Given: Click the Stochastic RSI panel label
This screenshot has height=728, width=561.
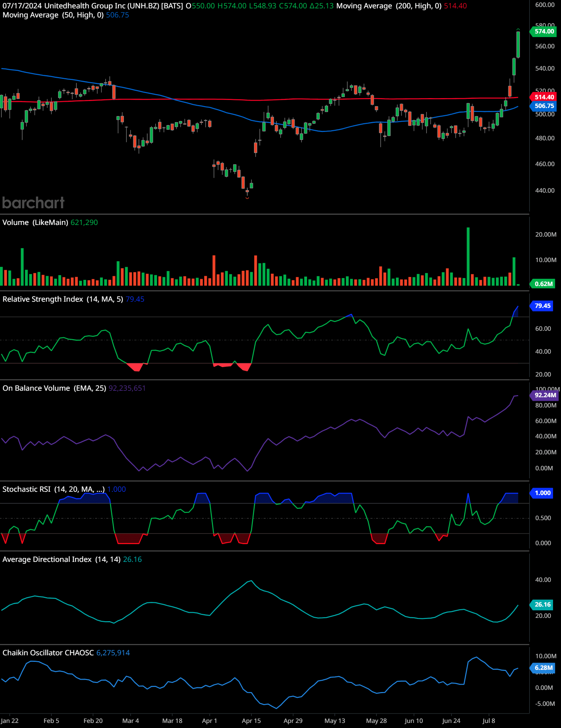Looking at the screenshot, I should pos(53,489).
